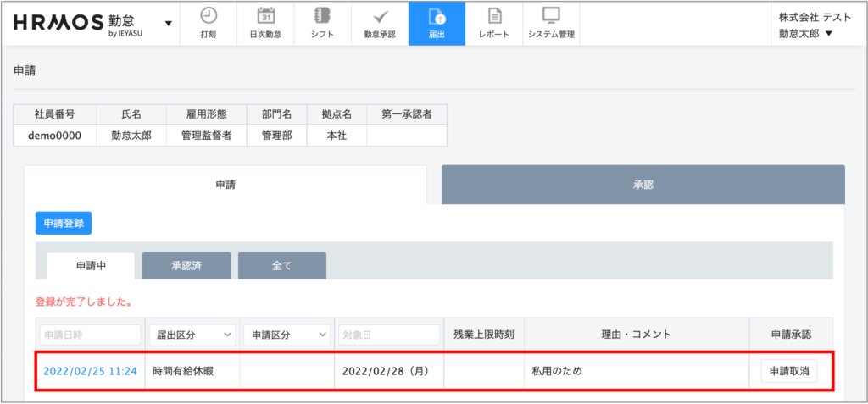Select the 全て sub tab
868x404 pixels.
click(281, 266)
